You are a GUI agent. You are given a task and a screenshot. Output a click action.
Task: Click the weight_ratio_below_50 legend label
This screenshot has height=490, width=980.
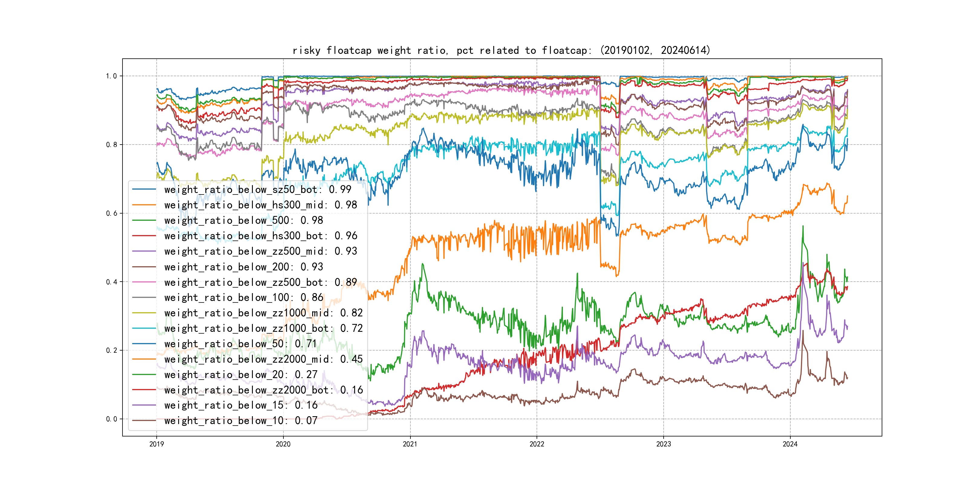[240, 344]
